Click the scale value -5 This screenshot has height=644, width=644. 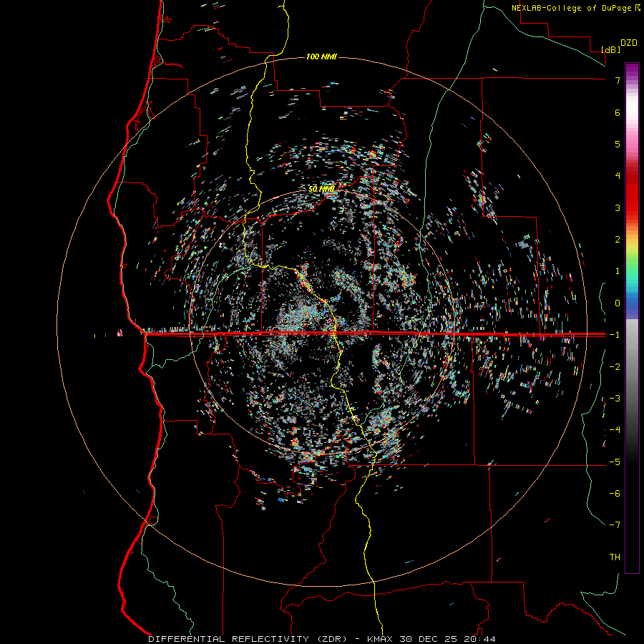615,462
